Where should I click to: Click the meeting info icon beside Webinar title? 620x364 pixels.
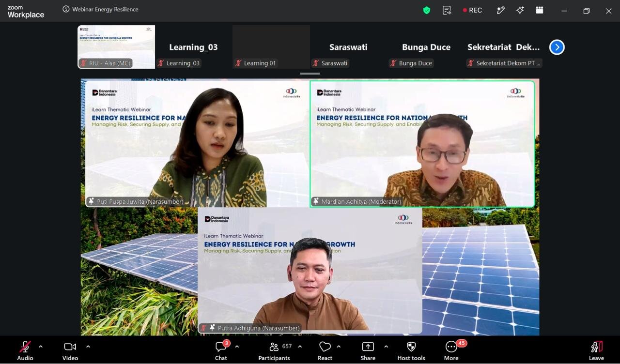coord(66,9)
